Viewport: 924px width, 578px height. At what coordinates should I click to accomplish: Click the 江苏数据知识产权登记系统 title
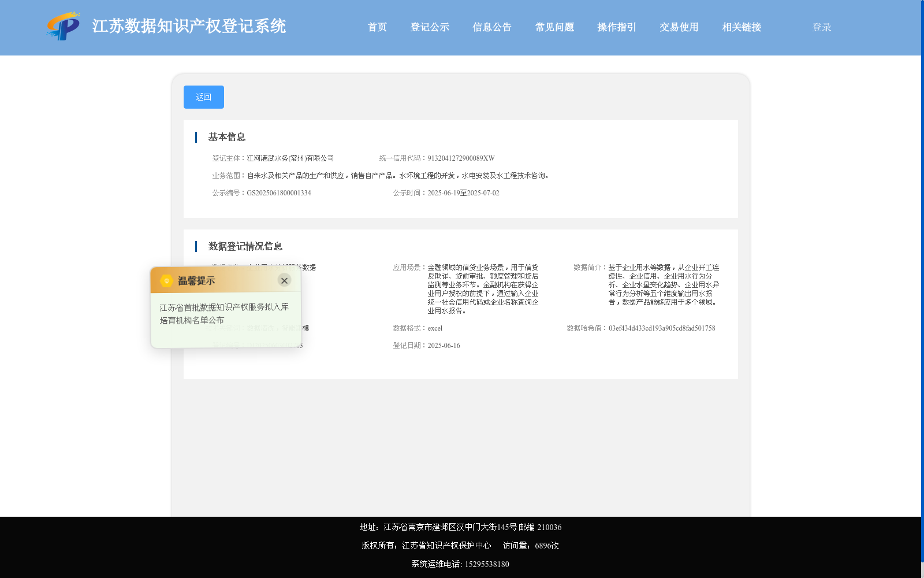189,26
